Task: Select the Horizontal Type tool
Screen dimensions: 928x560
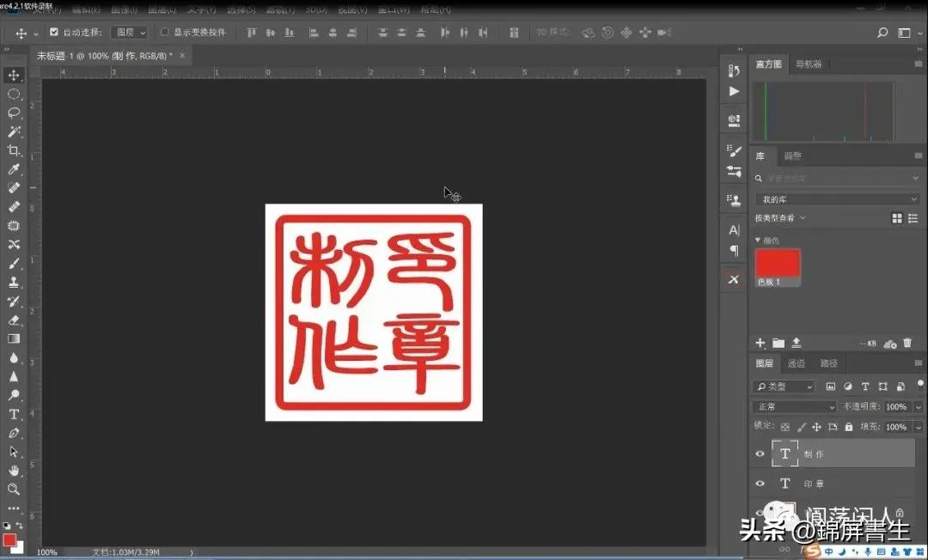Action: pos(13,414)
